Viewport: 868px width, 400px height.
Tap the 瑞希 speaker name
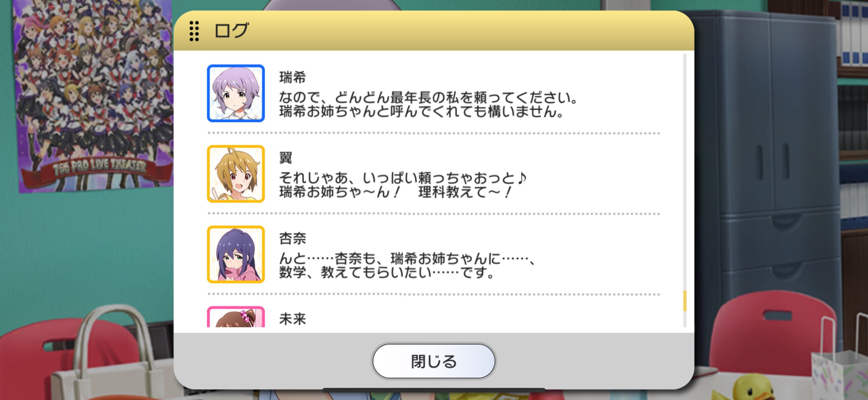pyautogui.click(x=292, y=78)
